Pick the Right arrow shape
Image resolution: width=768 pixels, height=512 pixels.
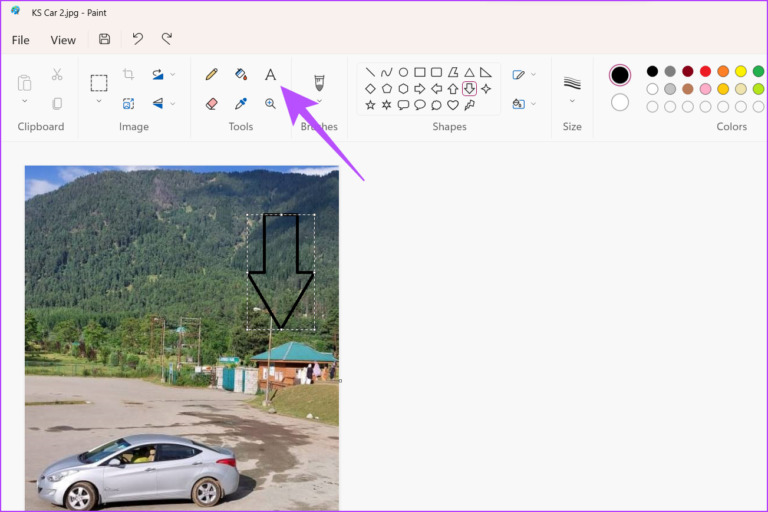coord(420,89)
